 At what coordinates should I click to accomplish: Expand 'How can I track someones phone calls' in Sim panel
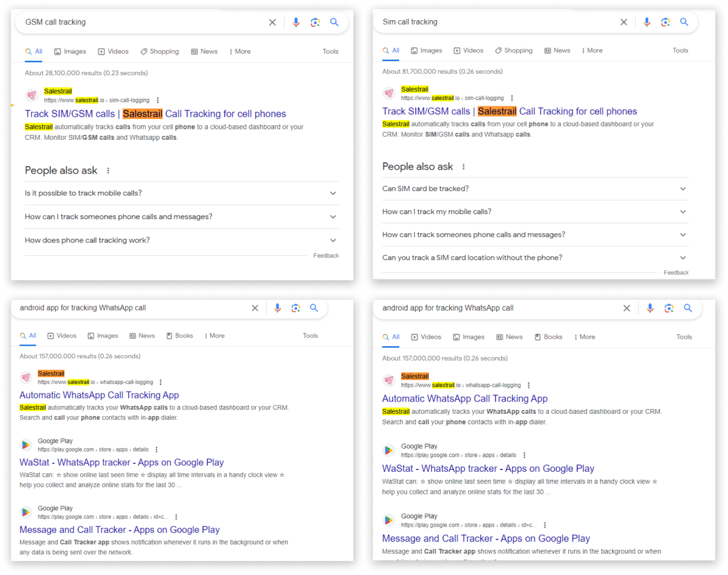(535, 234)
